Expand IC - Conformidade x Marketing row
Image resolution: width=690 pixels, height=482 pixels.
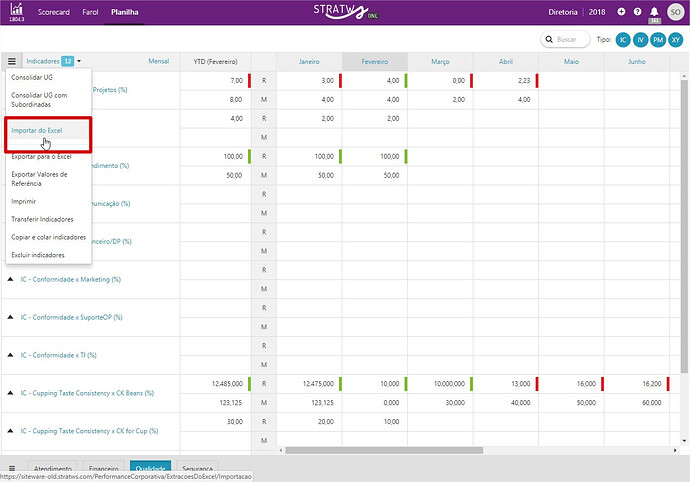[10, 279]
